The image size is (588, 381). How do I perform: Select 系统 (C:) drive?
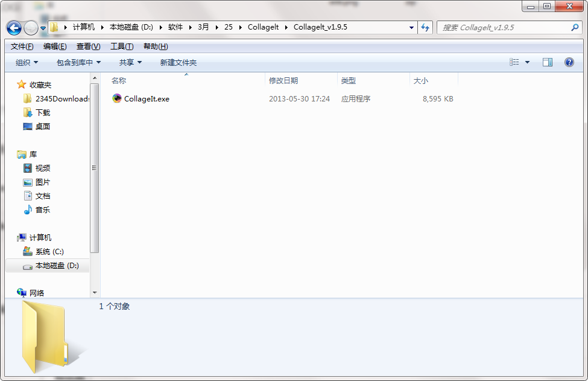pyautogui.click(x=49, y=252)
